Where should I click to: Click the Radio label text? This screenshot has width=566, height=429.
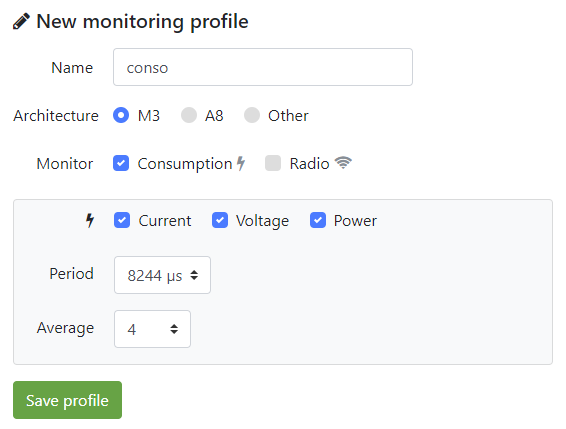pos(309,164)
